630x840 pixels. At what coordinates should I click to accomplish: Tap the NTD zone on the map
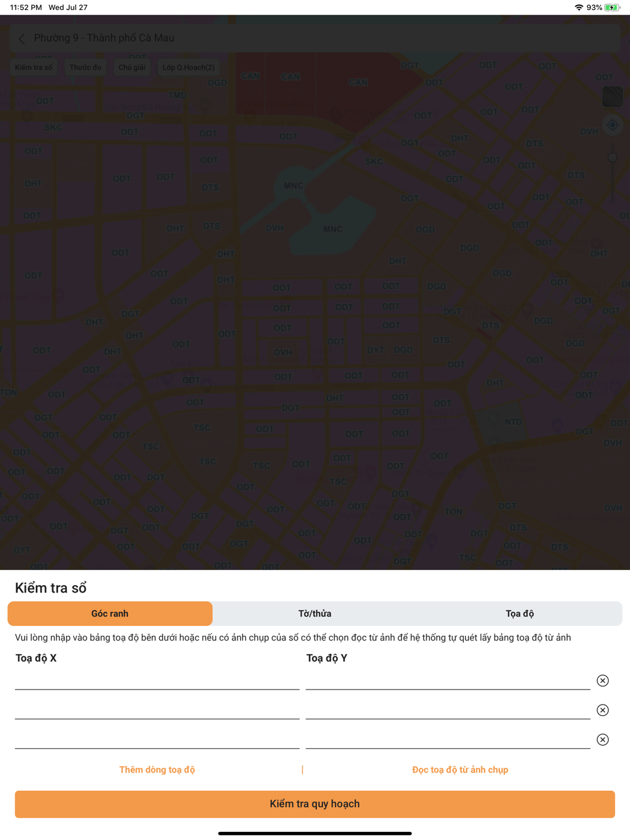[513, 422]
